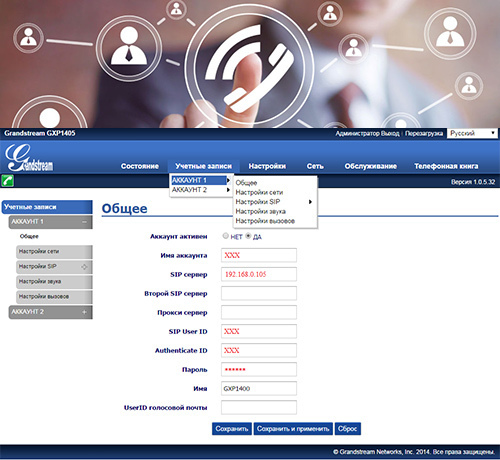Focus the SIP сервер field
Viewport: 500px width, 460px height.
[x=259, y=274]
